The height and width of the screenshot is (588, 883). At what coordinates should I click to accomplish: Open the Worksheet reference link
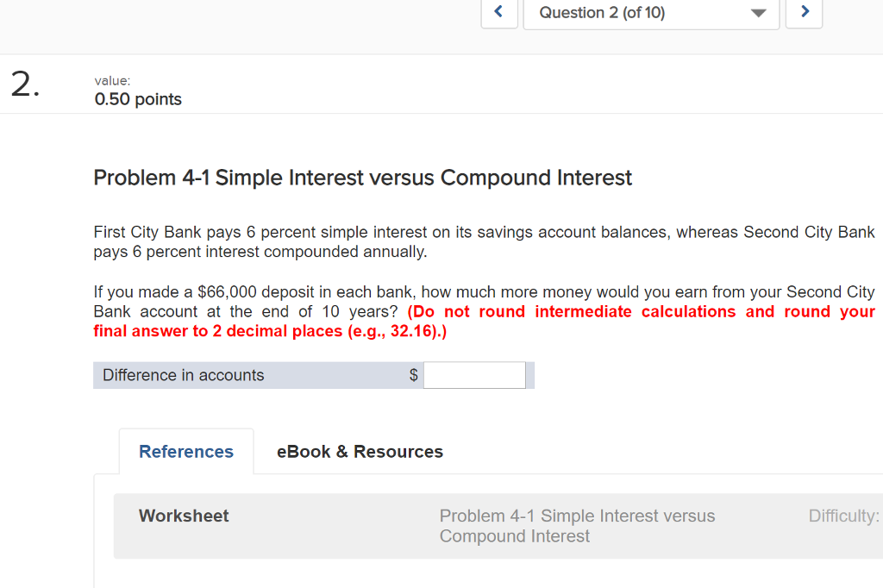point(184,516)
